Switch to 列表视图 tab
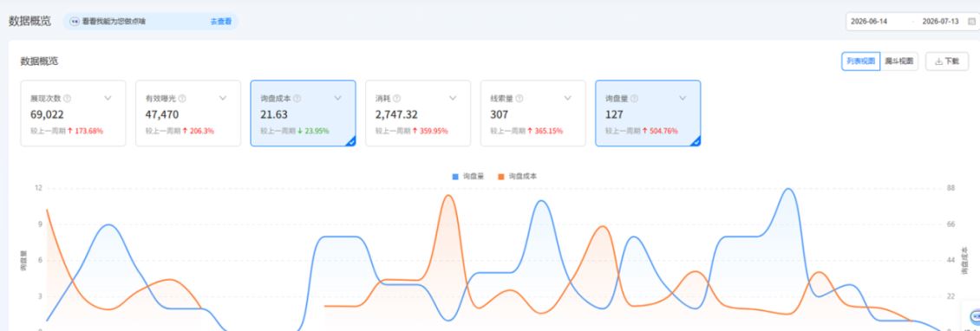 click(x=860, y=62)
